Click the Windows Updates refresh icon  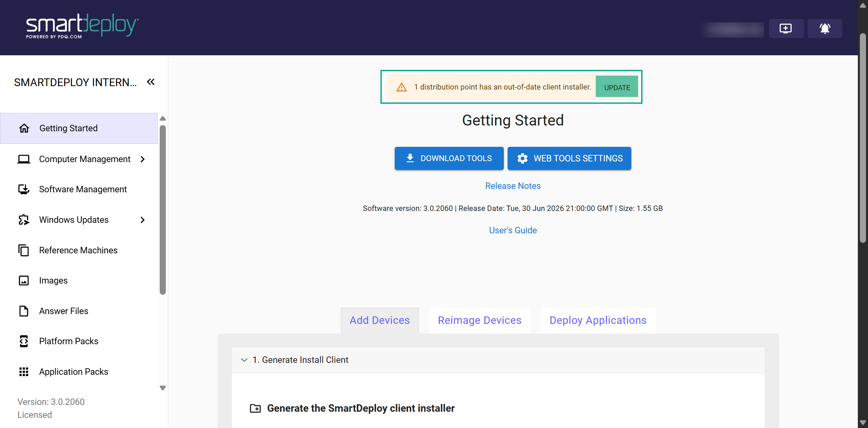pos(24,220)
